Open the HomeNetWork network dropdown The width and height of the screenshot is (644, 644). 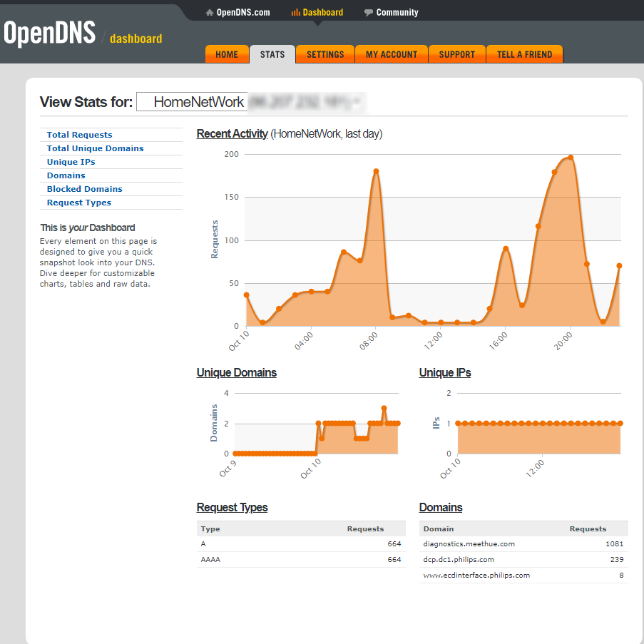click(250, 102)
